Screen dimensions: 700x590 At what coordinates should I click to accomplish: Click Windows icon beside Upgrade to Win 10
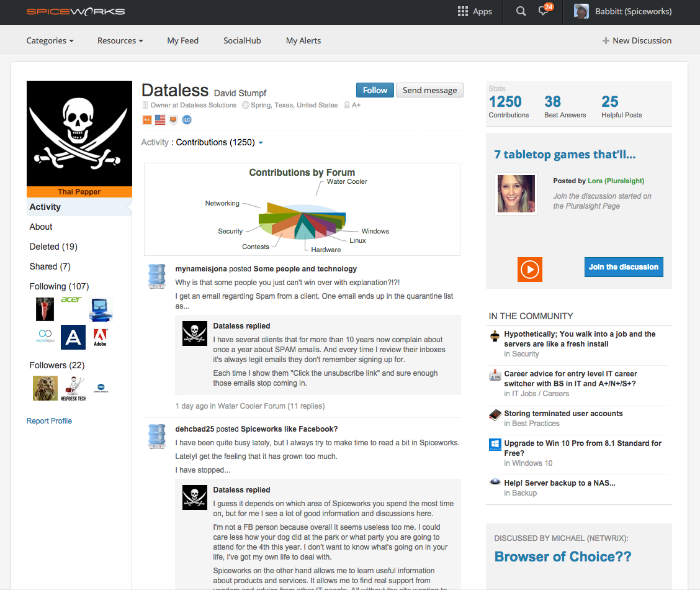pos(495,445)
